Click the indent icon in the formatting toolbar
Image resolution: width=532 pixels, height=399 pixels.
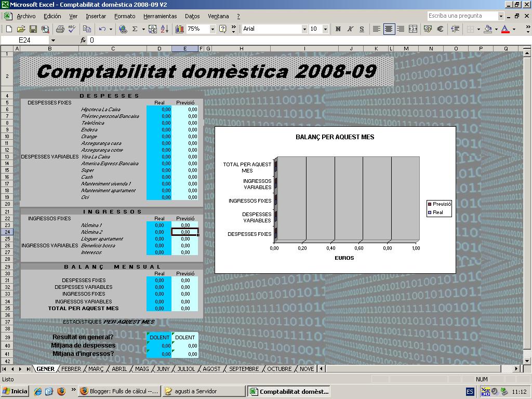tap(455, 29)
